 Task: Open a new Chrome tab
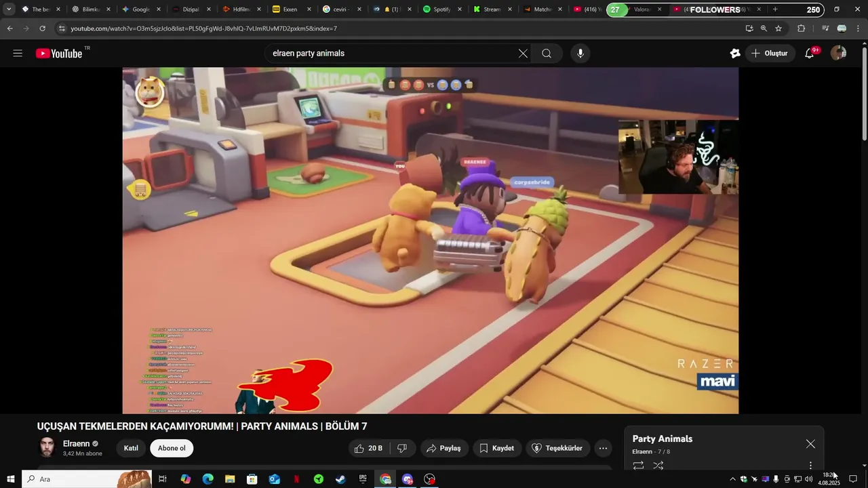[775, 9]
